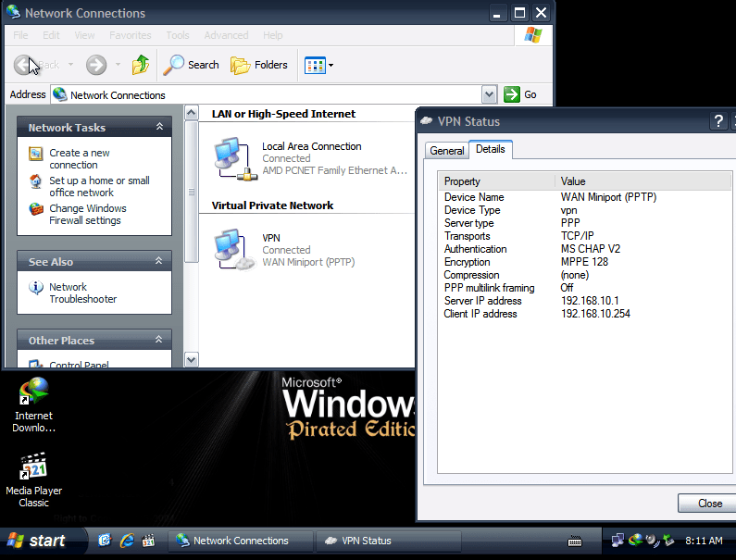This screenshot has height=560, width=736.
Task: Open the View menu
Action: click(x=84, y=35)
